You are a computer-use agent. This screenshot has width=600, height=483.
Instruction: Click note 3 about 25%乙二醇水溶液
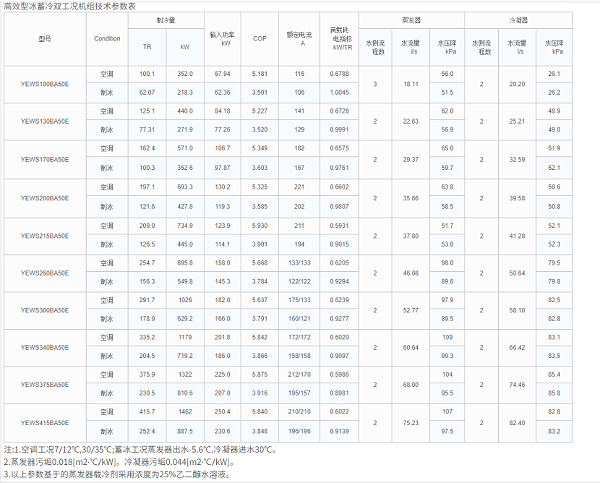click(x=117, y=475)
